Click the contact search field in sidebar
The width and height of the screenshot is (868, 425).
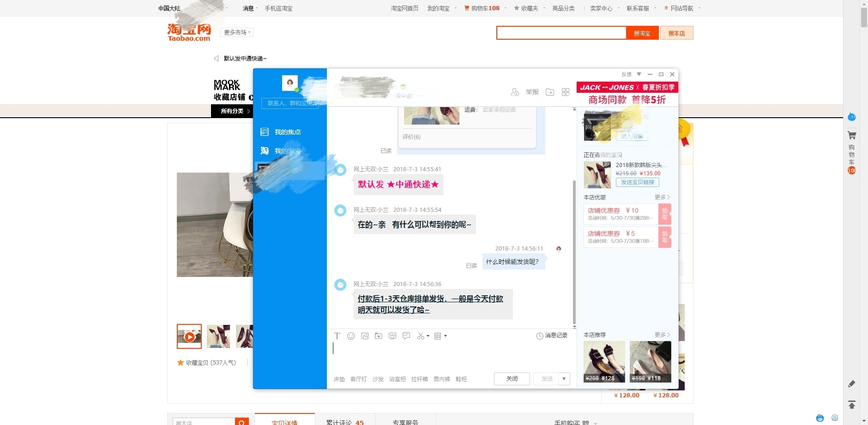(x=290, y=103)
